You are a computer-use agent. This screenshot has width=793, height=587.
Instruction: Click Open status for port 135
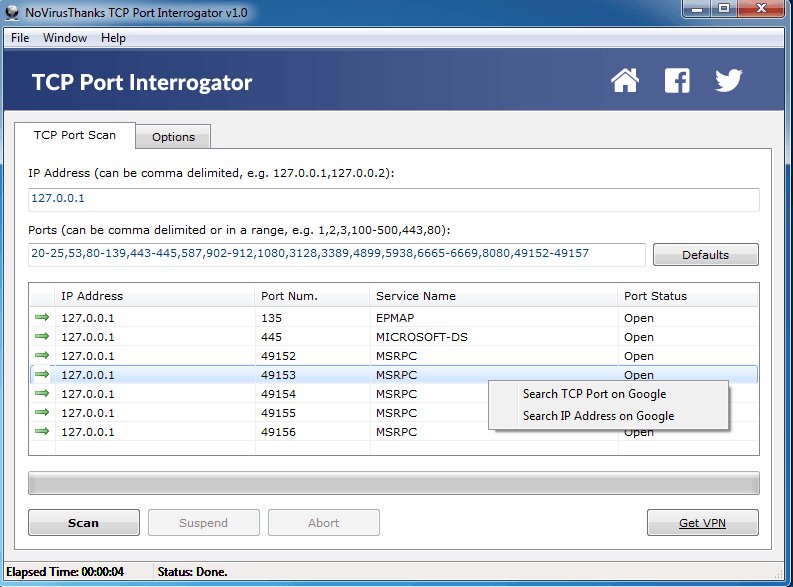[639, 318]
